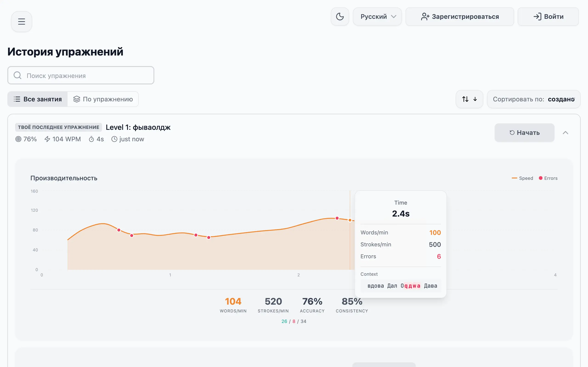Toggle dark mode with the moon icon
The image size is (588, 367).
340,17
